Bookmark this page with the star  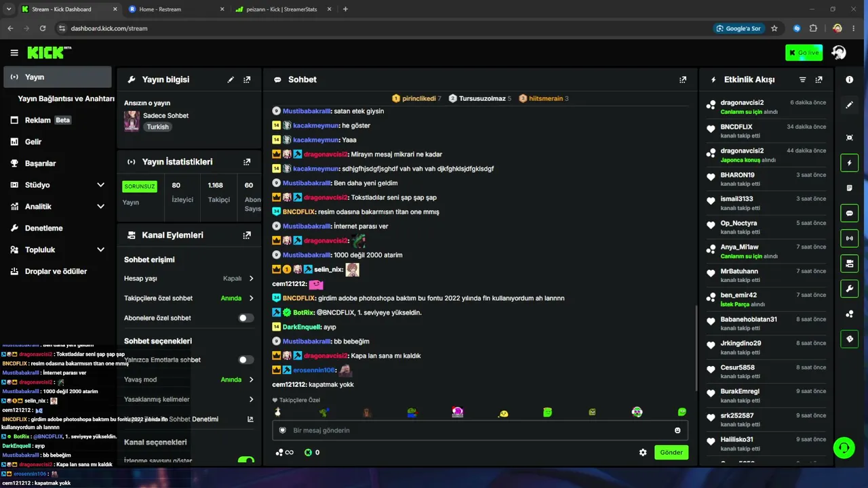(774, 28)
